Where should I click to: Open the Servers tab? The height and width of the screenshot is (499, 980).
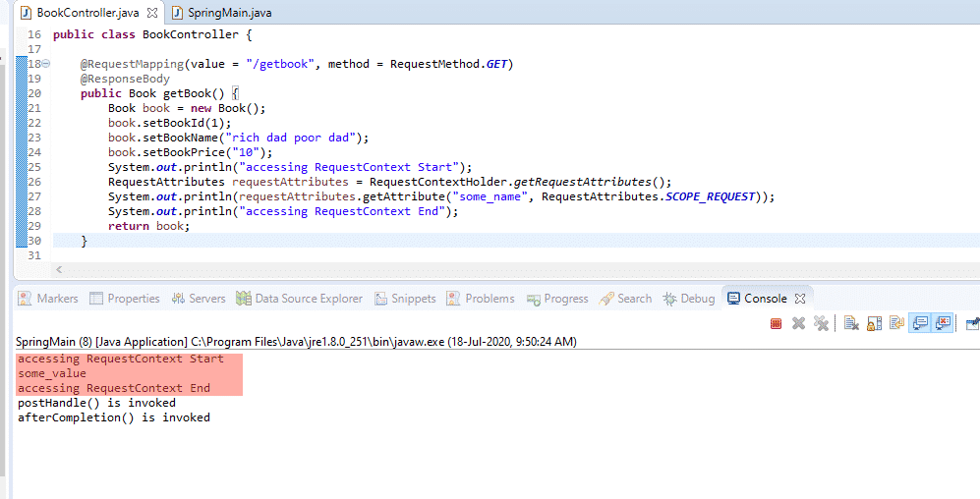click(199, 299)
